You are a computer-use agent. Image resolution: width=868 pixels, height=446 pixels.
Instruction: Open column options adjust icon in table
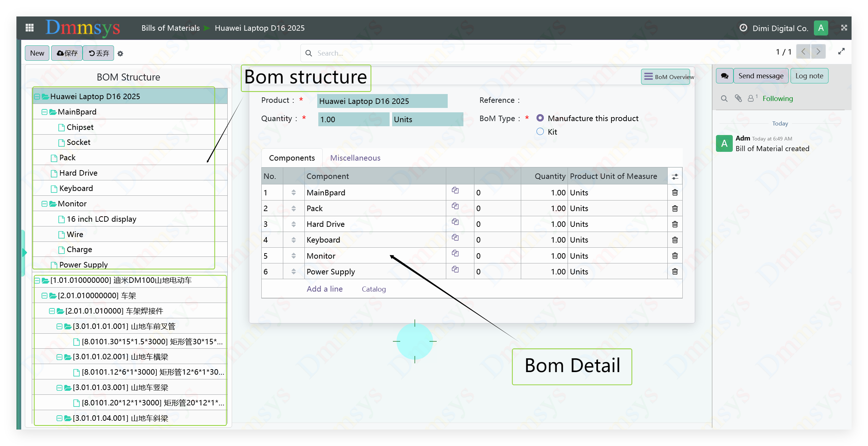point(675,177)
